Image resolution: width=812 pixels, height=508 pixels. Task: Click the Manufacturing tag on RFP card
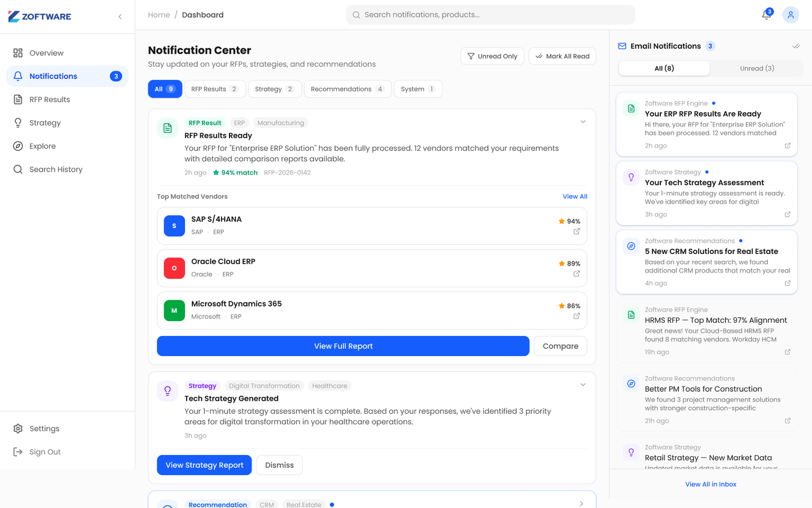coord(281,123)
